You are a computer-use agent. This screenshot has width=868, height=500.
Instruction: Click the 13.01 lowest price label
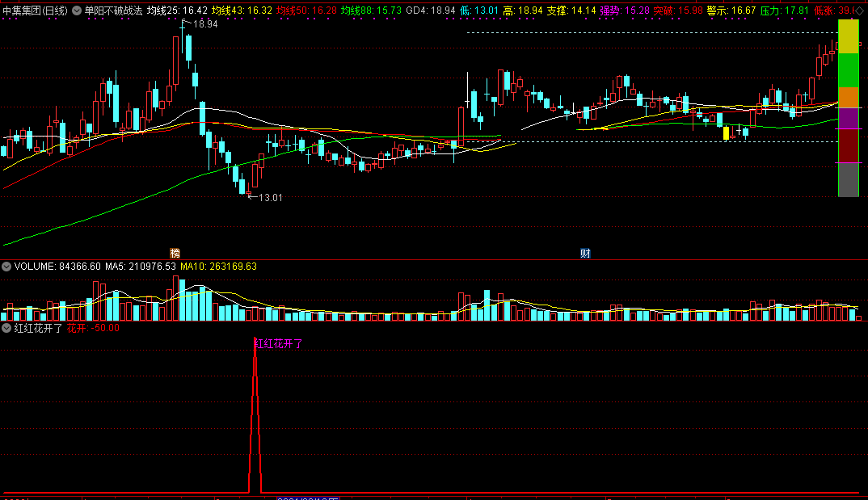pos(270,197)
